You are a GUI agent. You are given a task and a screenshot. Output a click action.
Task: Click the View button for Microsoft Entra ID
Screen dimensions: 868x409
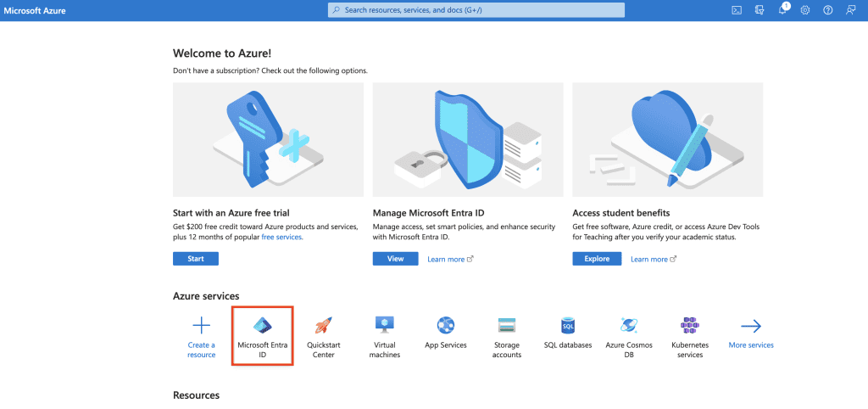pos(395,259)
